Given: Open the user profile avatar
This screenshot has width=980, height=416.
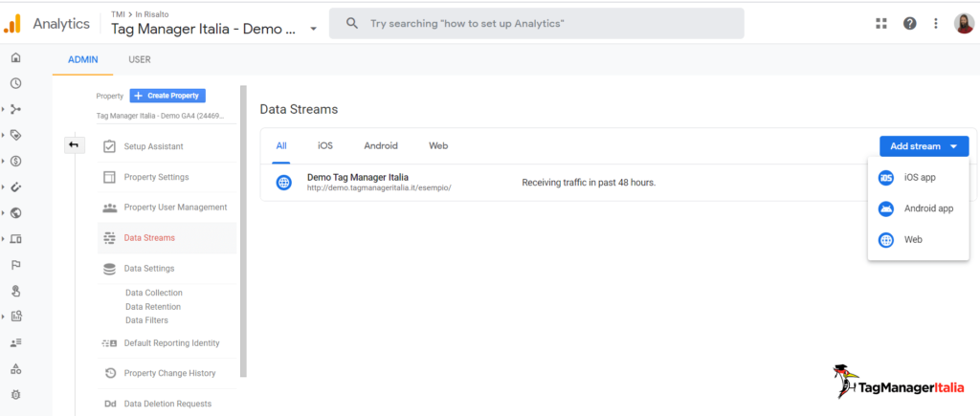Looking at the screenshot, I should pyautogui.click(x=963, y=23).
